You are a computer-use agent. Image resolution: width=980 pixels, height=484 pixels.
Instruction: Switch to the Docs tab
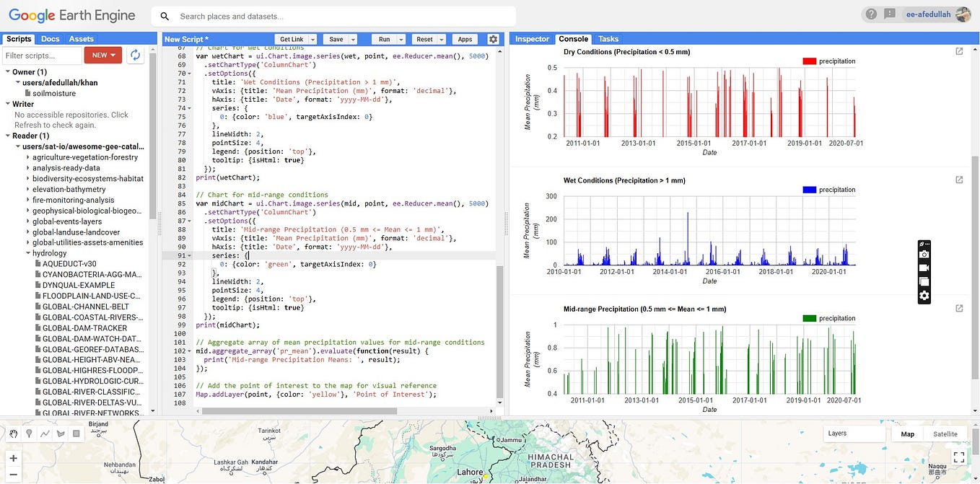(50, 39)
